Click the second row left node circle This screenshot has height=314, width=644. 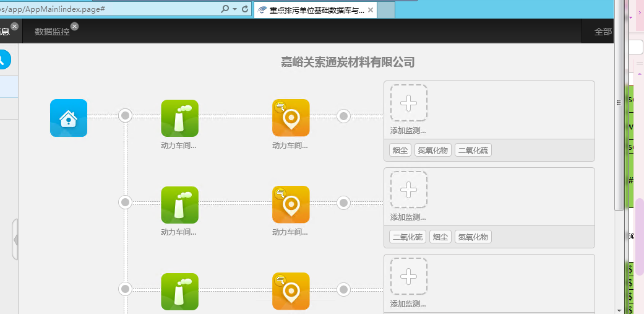125,202
